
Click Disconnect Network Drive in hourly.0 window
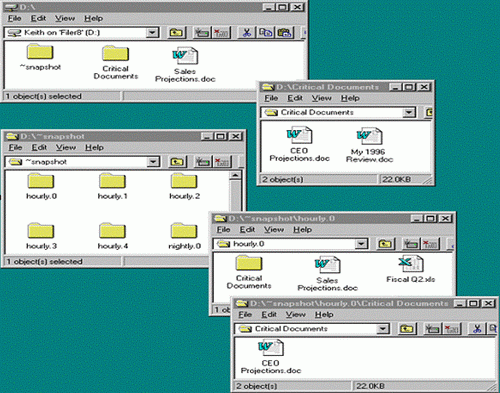430,244
